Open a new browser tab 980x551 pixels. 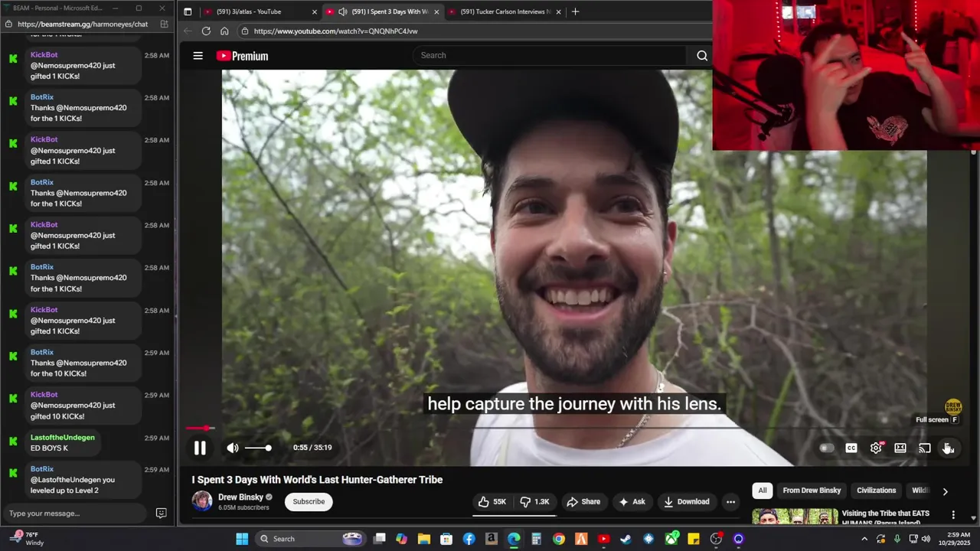[x=575, y=11]
